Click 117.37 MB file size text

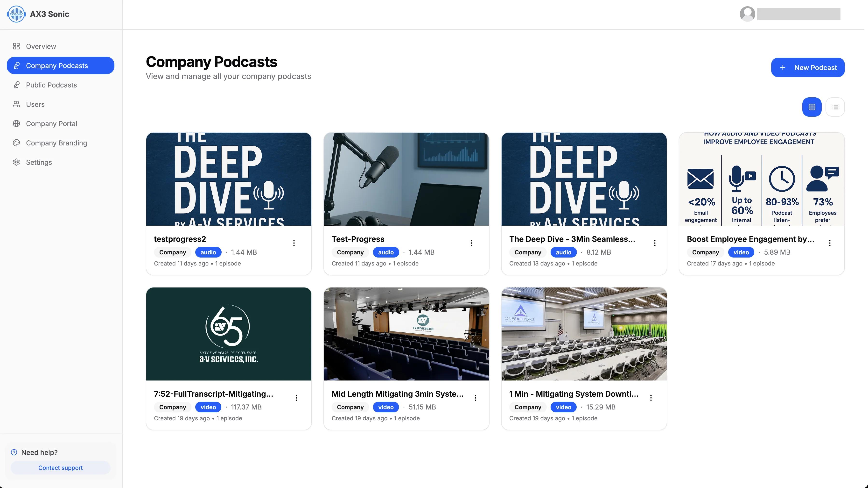pyautogui.click(x=246, y=407)
